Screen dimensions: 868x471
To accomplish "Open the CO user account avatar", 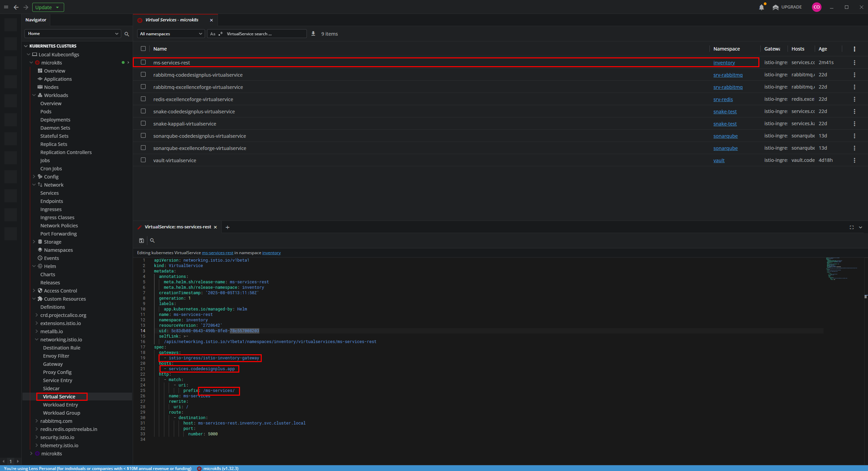I will pyautogui.click(x=816, y=7).
